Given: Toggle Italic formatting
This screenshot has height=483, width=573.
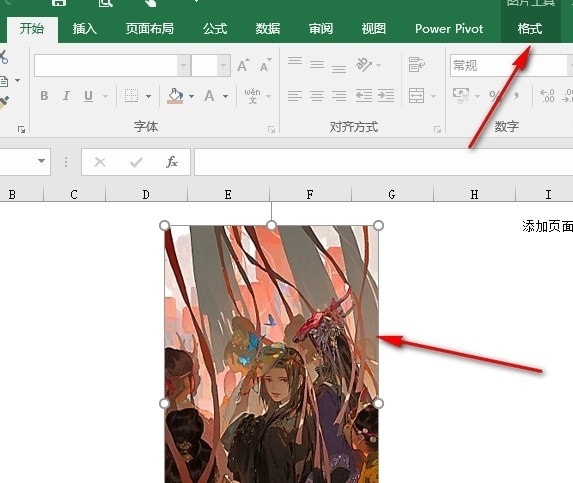Looking at the screenshot, I should [66, 96].
